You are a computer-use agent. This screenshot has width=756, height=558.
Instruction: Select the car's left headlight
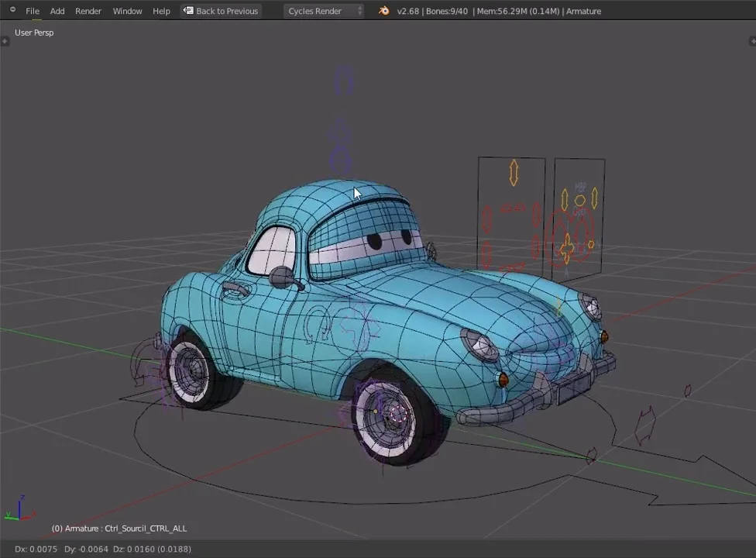[x=480, y=345]
